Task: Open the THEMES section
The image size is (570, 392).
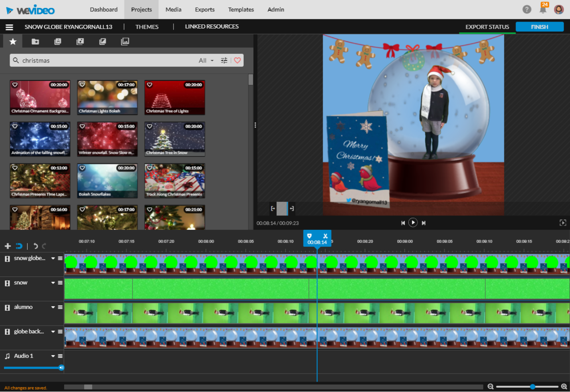Action: coord(147,27)
